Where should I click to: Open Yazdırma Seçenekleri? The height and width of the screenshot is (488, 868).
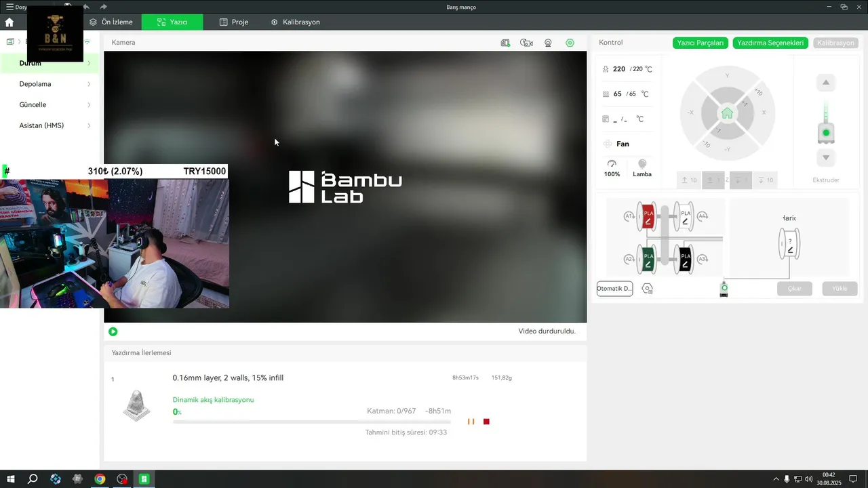[770, 43]
